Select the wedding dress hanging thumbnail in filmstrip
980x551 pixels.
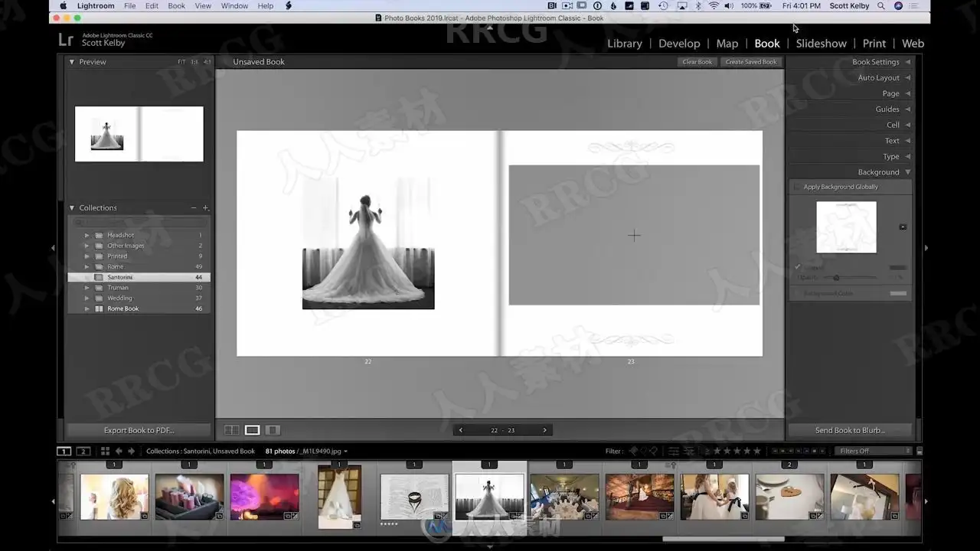[339, 497]
